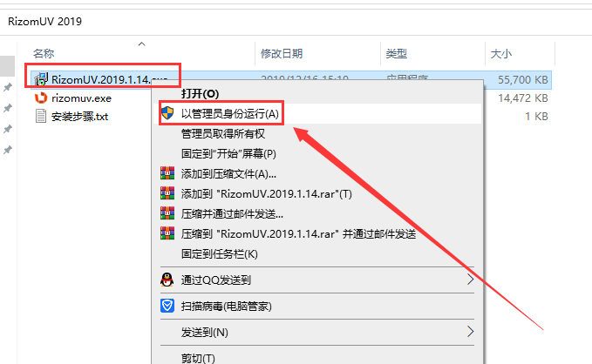Select 管理员取得所有权 menu entry

tap(222, 133)
